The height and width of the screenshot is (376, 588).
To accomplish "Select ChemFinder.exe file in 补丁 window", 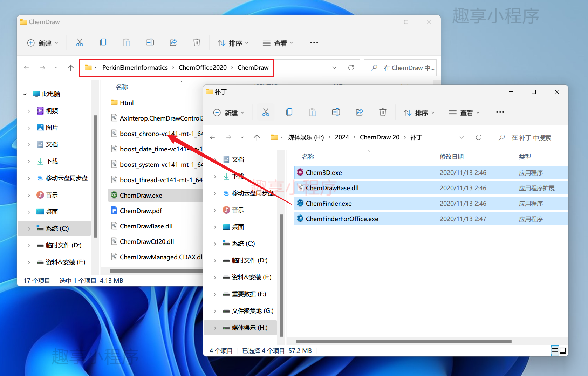I will pos(431,203).
